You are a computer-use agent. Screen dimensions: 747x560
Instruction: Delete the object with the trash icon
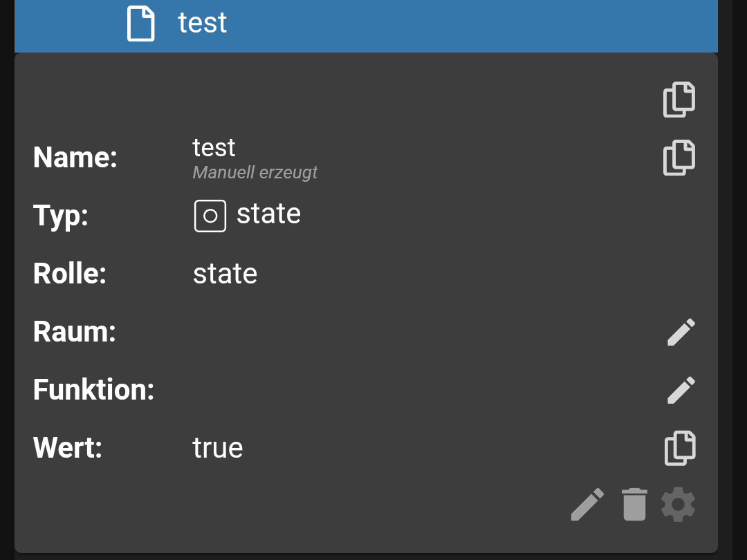634,505
